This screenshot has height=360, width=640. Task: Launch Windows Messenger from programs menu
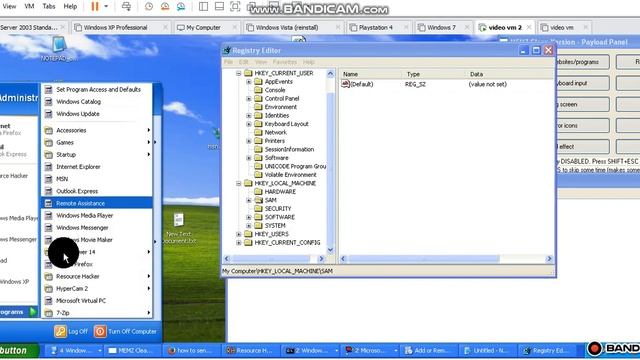(x=97, y=228)
